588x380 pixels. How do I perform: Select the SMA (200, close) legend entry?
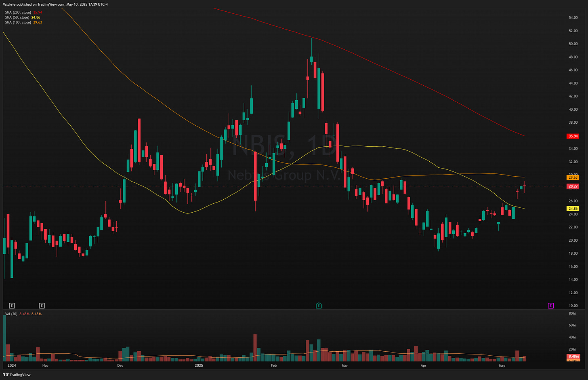click(23, 13)
